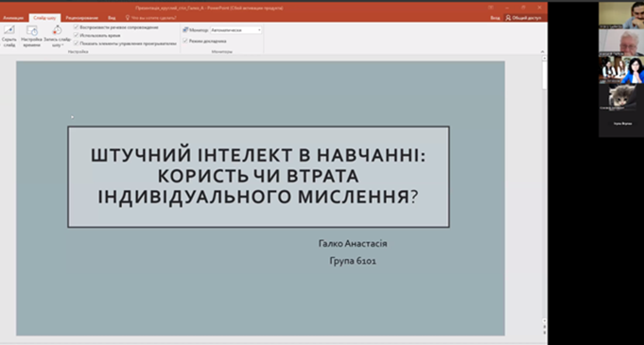Switch to the Анимация tab
Viewport: 644px width, 345px height.
[13, 18]
